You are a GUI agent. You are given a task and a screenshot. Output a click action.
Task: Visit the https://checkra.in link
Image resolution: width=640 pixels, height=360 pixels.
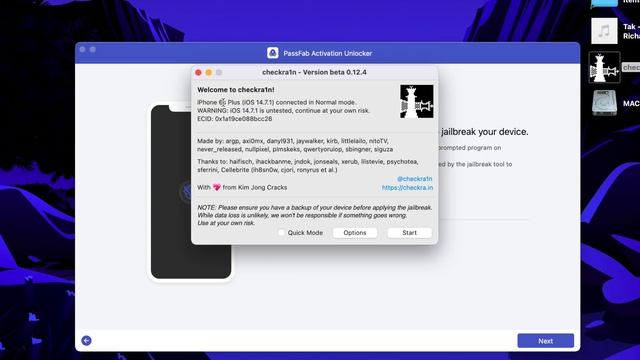(407, 188)
